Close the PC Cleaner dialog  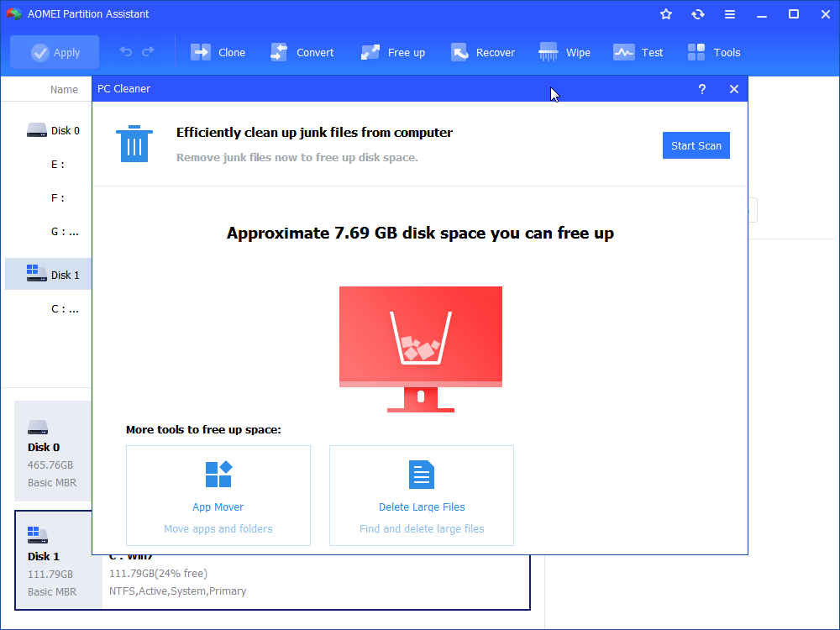pos(734,89)
